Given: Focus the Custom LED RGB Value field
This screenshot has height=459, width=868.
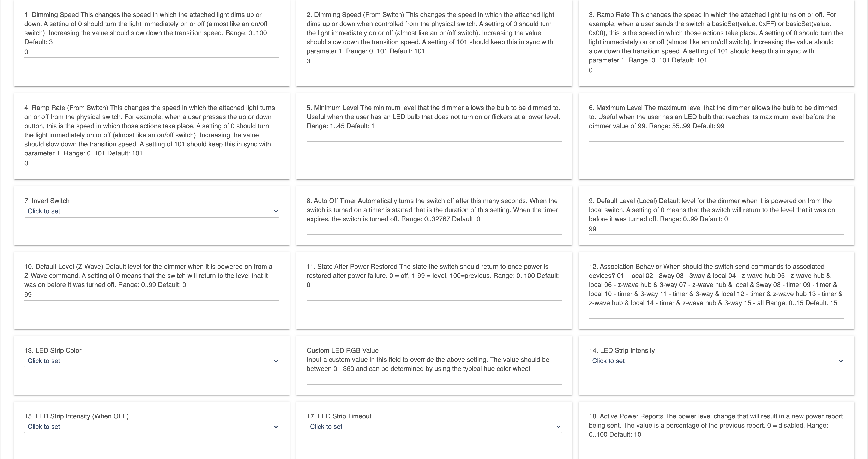Looking at the screenshot, I should [x=434, y=379].
